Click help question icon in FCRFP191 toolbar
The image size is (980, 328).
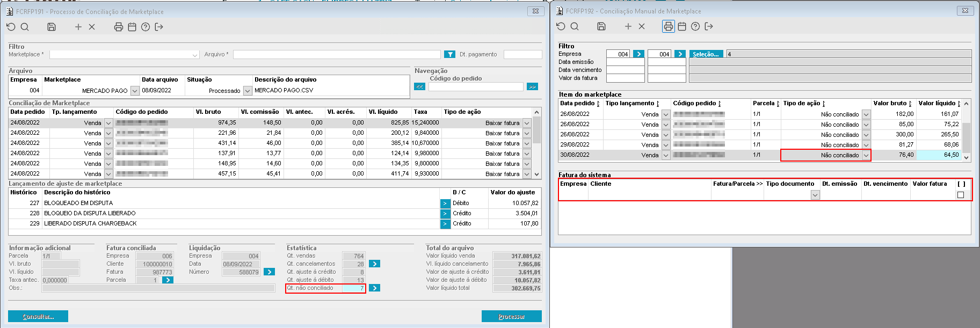(146, 27)
